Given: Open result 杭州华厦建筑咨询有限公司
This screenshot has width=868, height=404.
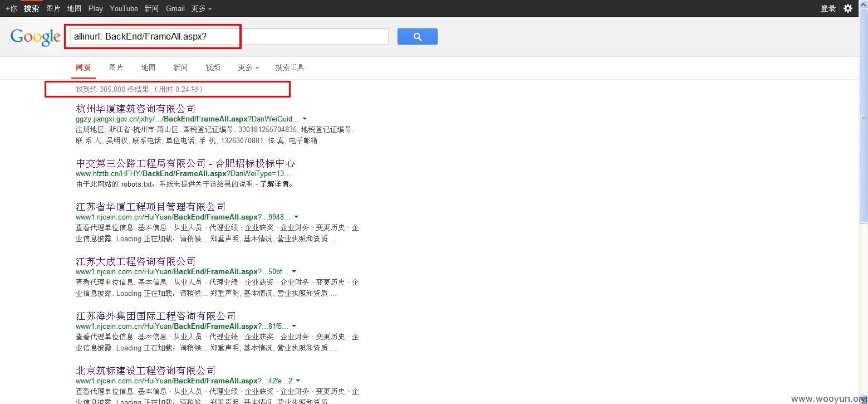Looking at the screenshot, I should (136, 109).
